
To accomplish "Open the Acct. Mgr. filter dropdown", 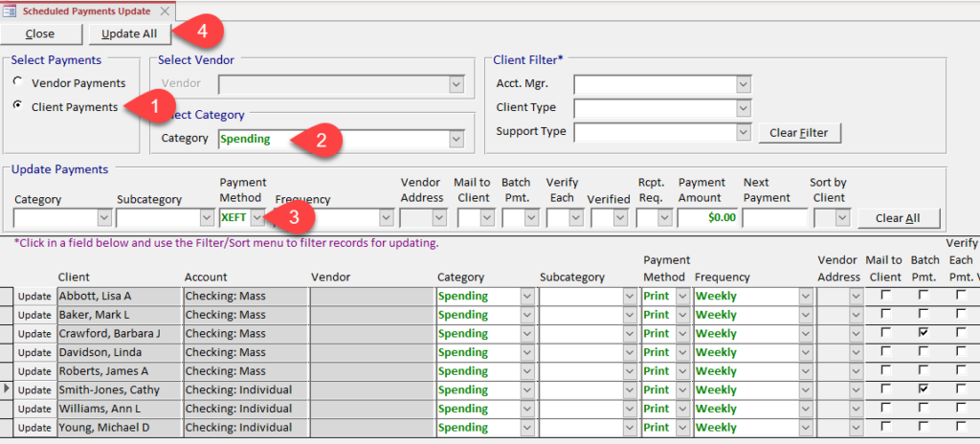I will tap(743, 84).
